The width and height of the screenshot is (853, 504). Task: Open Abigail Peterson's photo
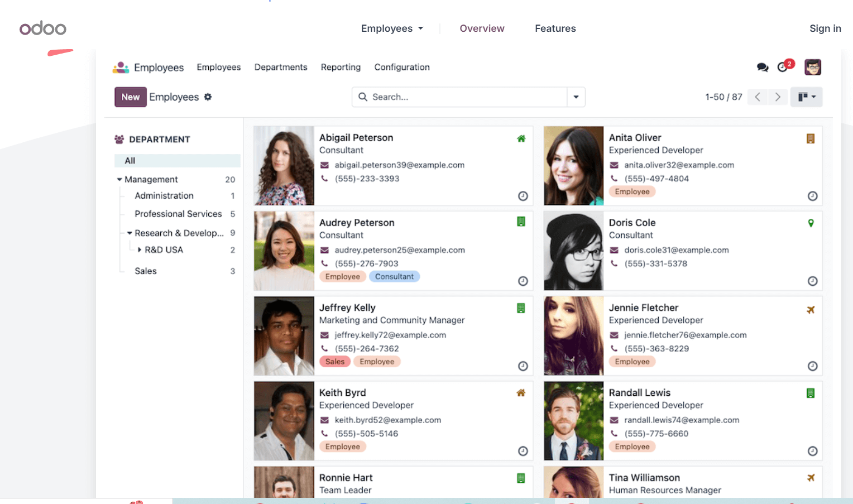284,166
